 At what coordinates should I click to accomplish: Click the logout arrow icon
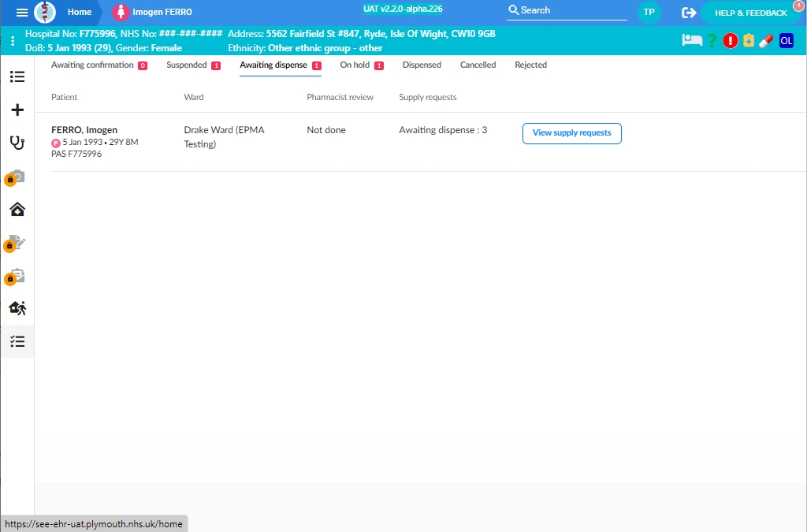point(689,13)
